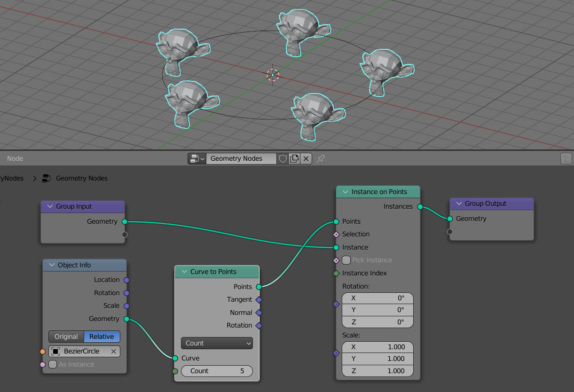This screenshot has height=392, width=574.
Task: Click the Tangent output socket
Action: (259, 299)
